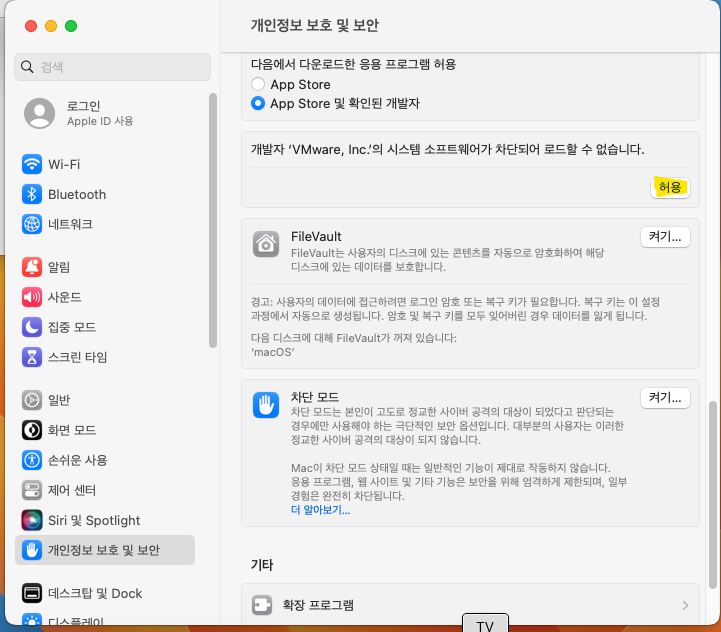Screen dimensions: 721x632
Task: Open Wi-Fi settings icon in sidebar
Action: tap(32, 164)
